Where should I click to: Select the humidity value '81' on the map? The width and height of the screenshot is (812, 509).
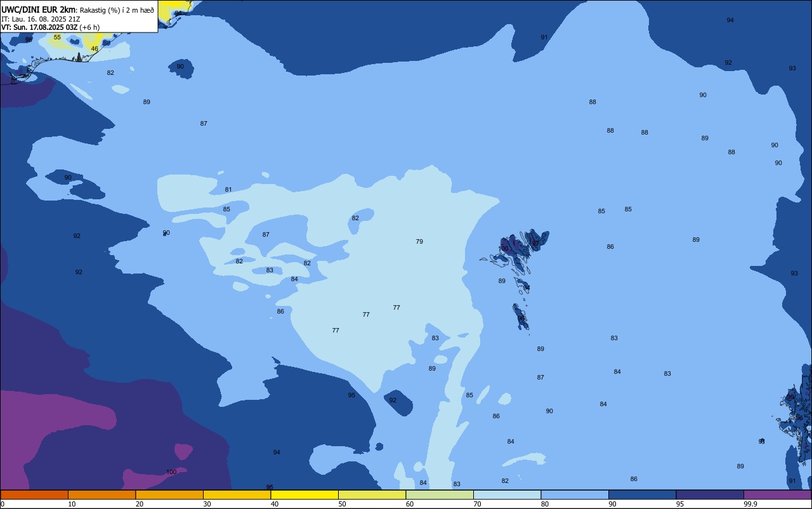click(228, 190)
